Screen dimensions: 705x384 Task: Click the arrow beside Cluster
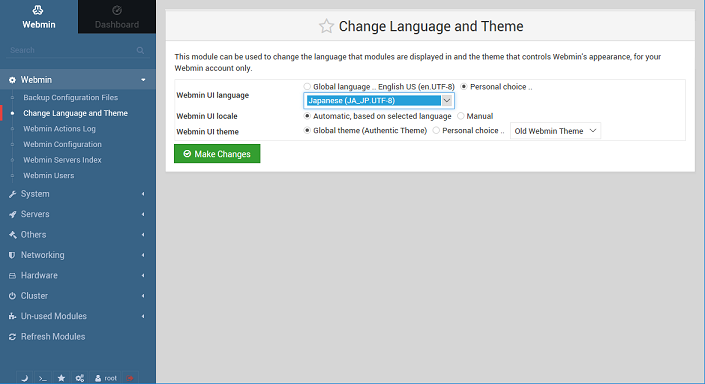point(143,296)
